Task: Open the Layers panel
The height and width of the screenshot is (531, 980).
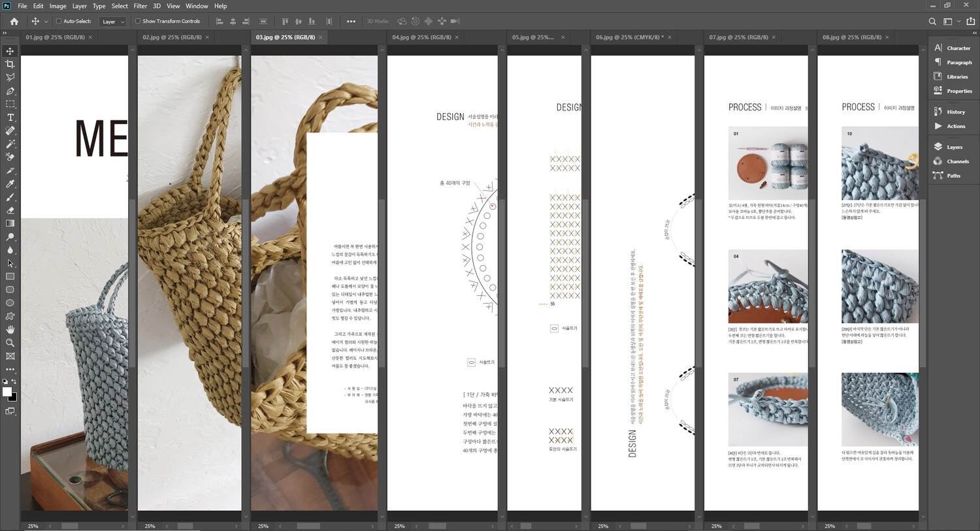Action: (x=954, y=147)
